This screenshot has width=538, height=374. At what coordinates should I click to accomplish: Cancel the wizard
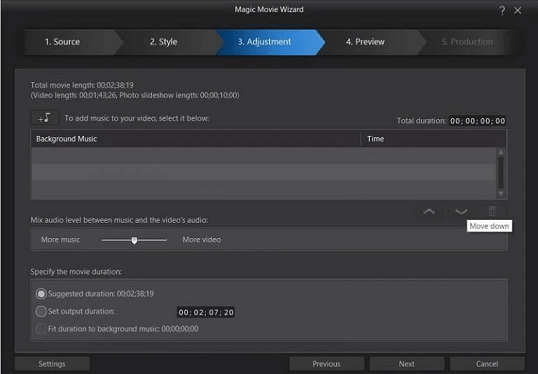tap(487, 364)
